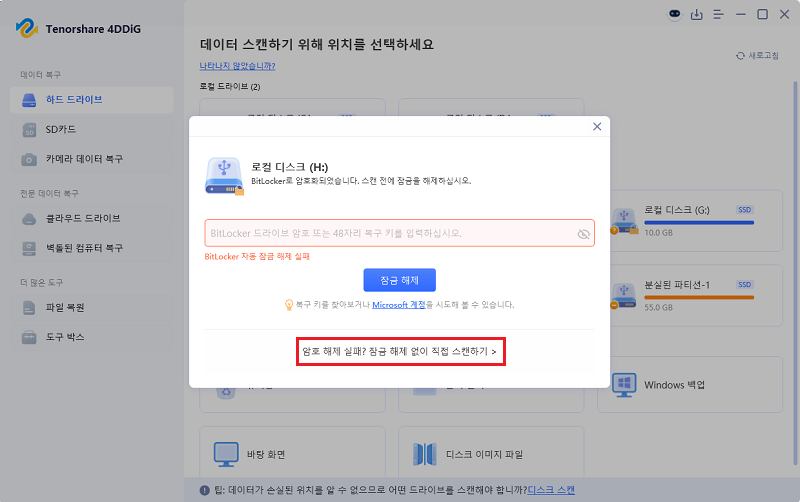Click the vertical scrollbar on the right
The width and height of the screenshot is (800, 502).
click(795, 273)
